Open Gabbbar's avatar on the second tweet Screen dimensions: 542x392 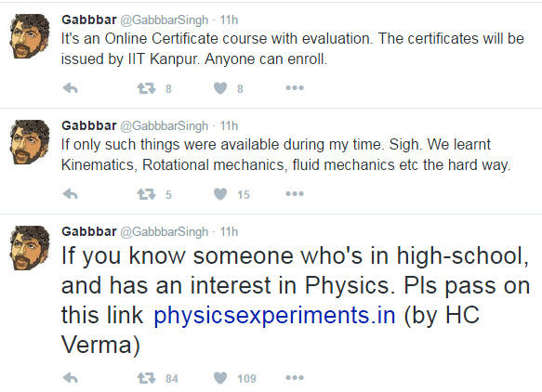click(30, 141)
